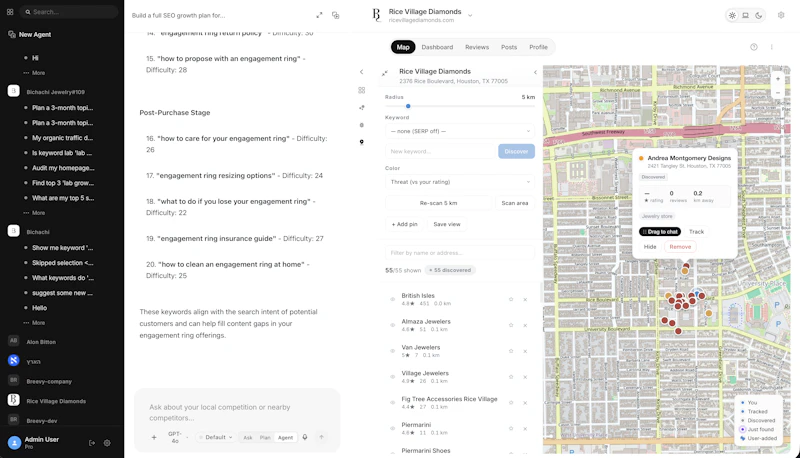The height and width of the screenshot is (458, 800).
Task: Remove Village Jewelers with its X icon
Action: tap(525, 377)
